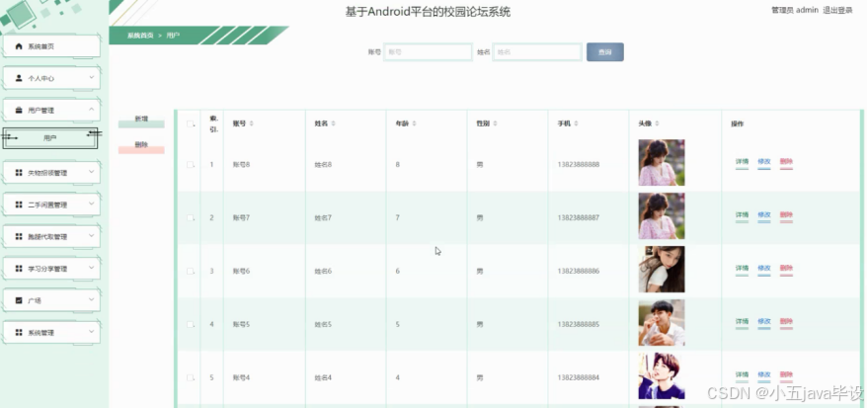Check the row checkbox for 账号8
The width and height of the screenshot is (868, 408).
(x=191, y=164)
